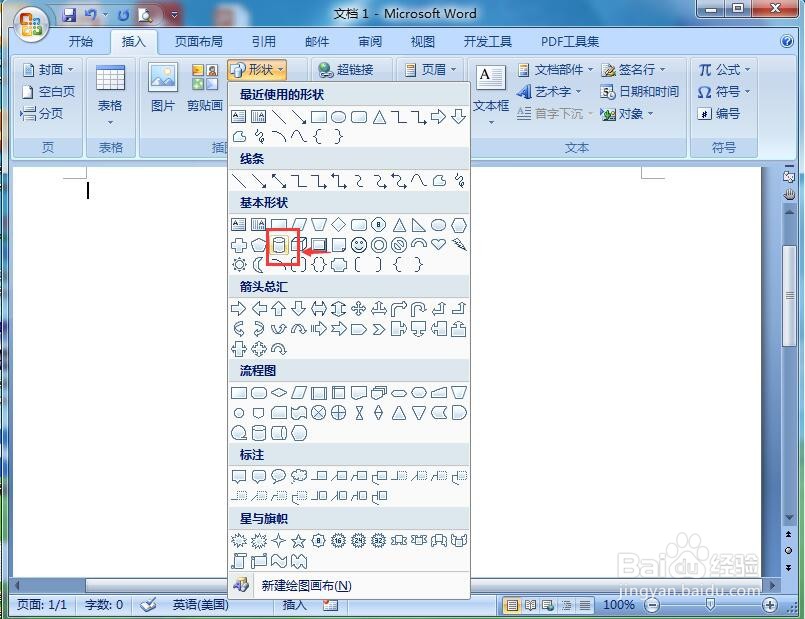Click the Clip Art button

pyautogui.click(x=205, y=87)
